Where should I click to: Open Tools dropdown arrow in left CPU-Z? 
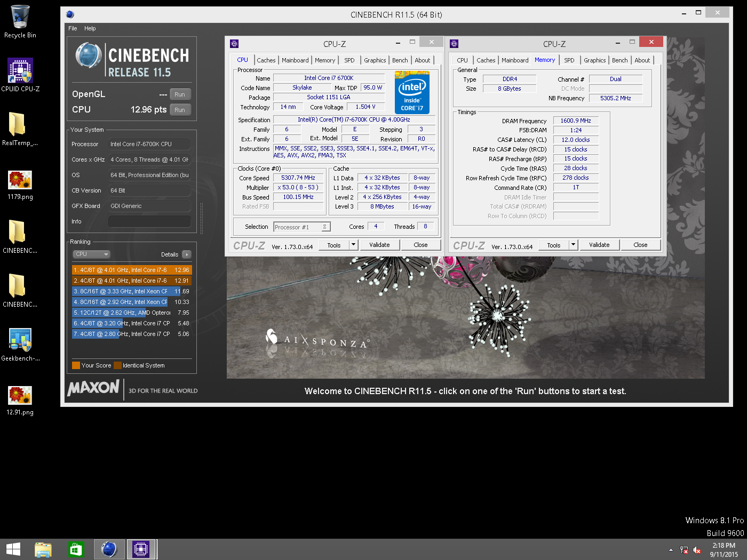tap(353, 245)
